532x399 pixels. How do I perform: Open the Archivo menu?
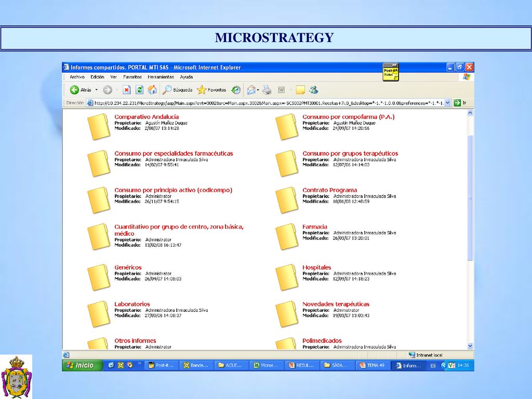pyautogui.click(x=77, y=77)
